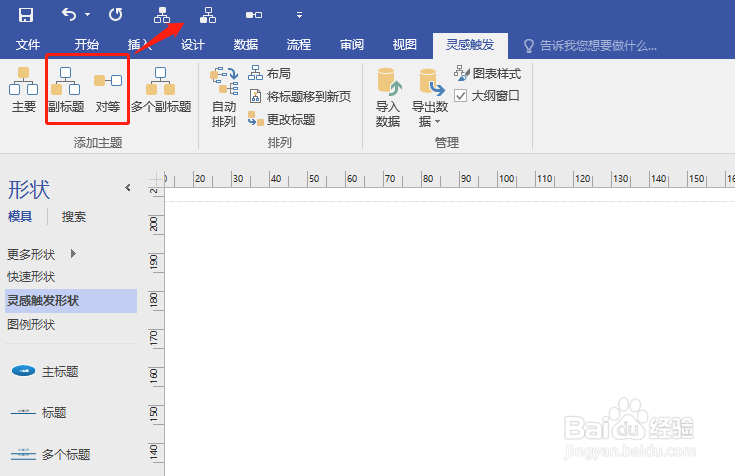This screenshot has width=735, height=476.
Task: Expand 更多形状 more shapes
Action: (41, 254)
